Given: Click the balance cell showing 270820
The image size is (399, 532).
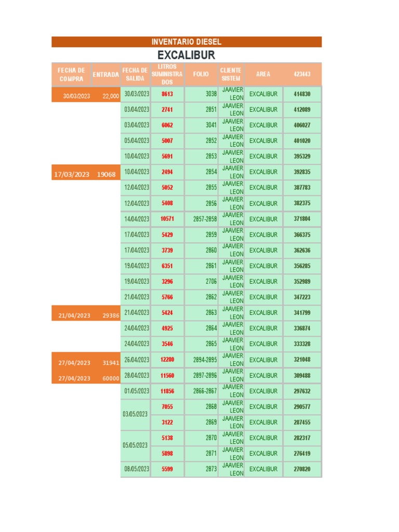Looking at the screenshot, I should click(302, 469).
